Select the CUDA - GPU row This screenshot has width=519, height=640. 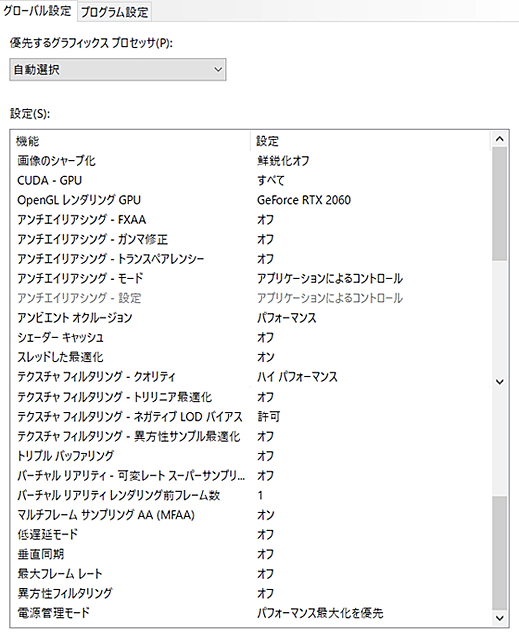[x=251, y=180]
